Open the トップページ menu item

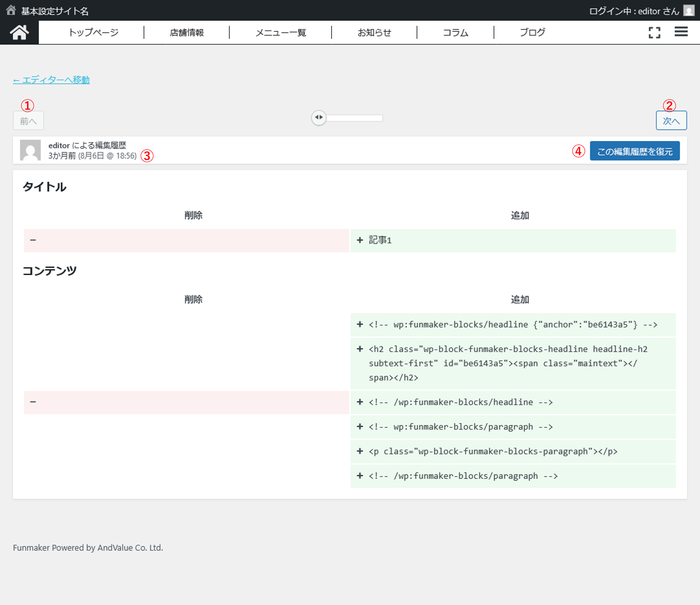point(93,32)
